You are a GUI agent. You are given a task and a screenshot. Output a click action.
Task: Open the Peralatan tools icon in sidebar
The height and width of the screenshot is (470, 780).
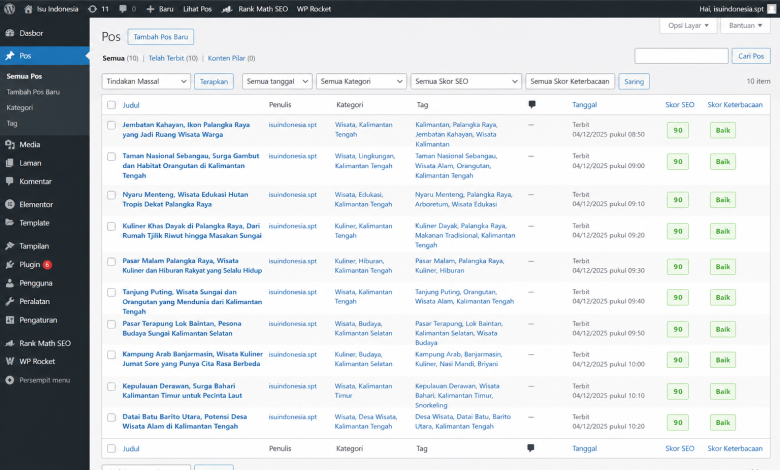tap(9, 301)
